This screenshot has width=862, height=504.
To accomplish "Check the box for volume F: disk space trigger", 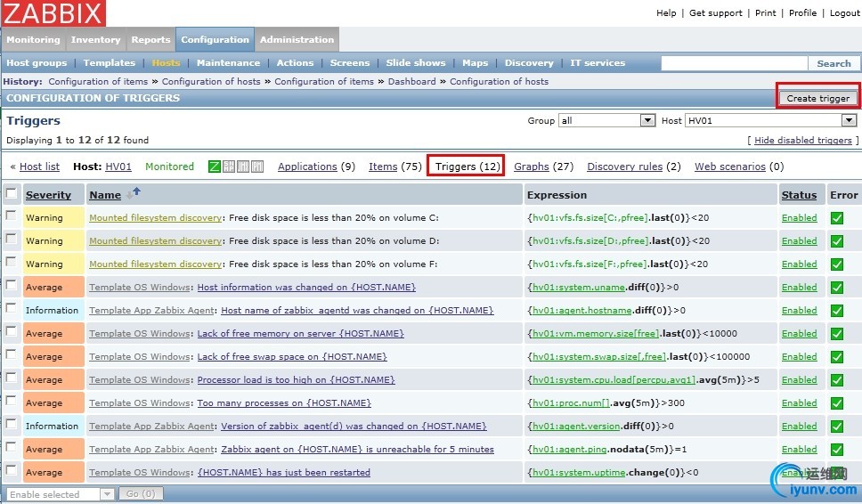I will [11, 261].
